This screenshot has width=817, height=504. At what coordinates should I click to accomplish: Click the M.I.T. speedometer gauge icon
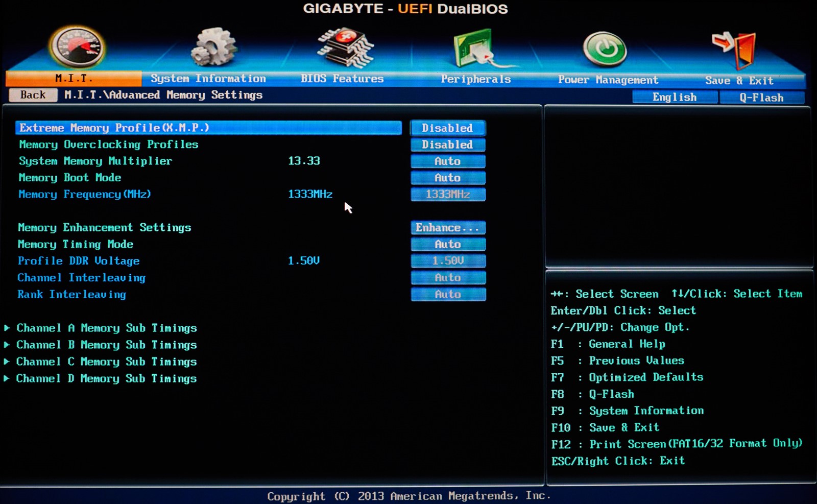click(78, 47)
